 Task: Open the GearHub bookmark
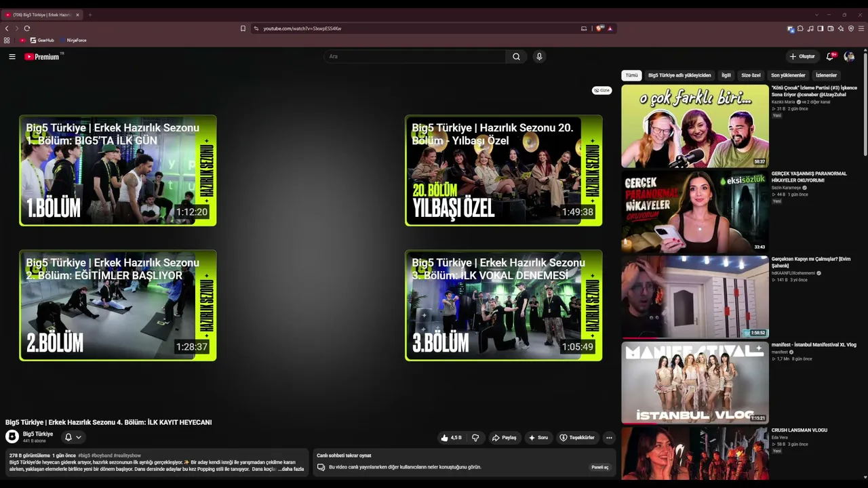pyautogui.click(x=42, y=41)
